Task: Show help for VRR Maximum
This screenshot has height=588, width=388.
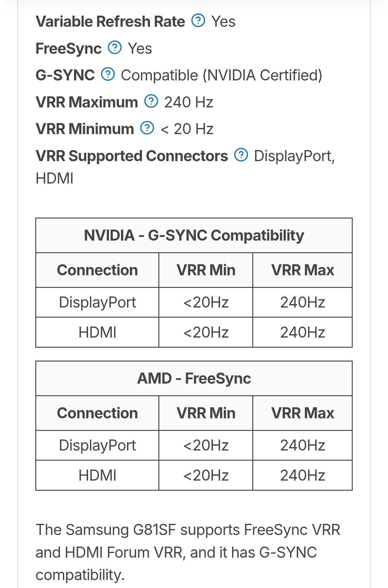Action: [151, 101]
